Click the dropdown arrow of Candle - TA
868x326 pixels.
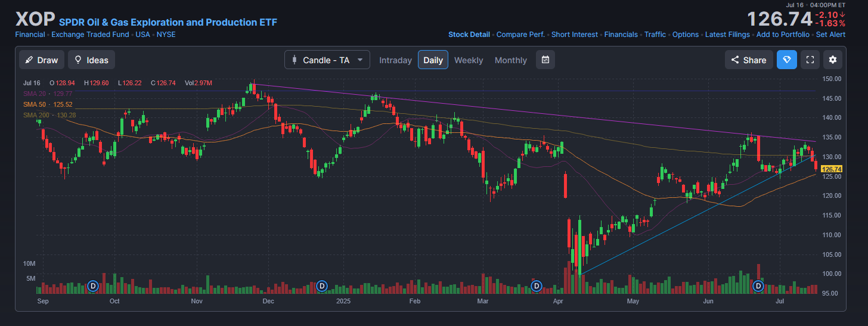click(x=359, y=60)
